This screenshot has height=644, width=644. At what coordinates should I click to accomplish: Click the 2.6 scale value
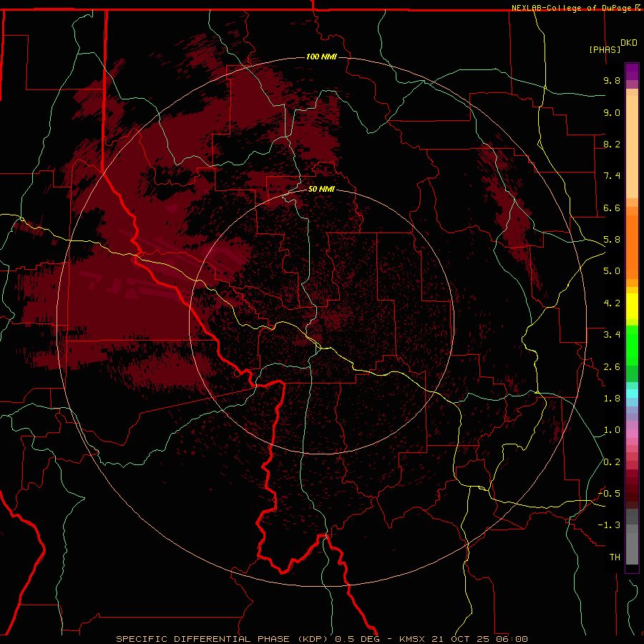point(612,367)
